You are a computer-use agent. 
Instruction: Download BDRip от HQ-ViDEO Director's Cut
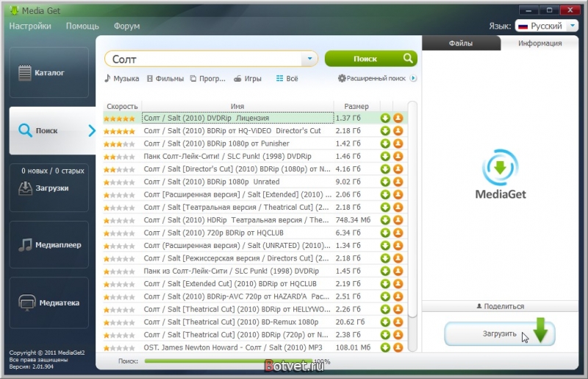coord(385,131)
